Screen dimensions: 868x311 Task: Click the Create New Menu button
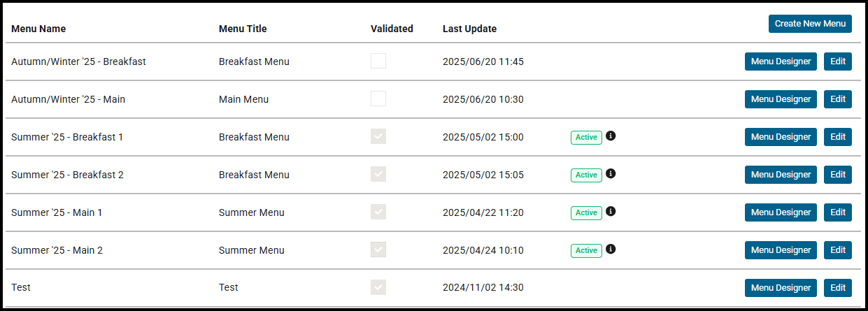pos(810,24)
